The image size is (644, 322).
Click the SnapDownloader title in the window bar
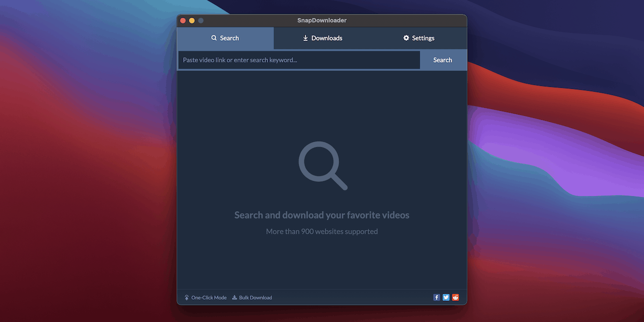point(322,20)
